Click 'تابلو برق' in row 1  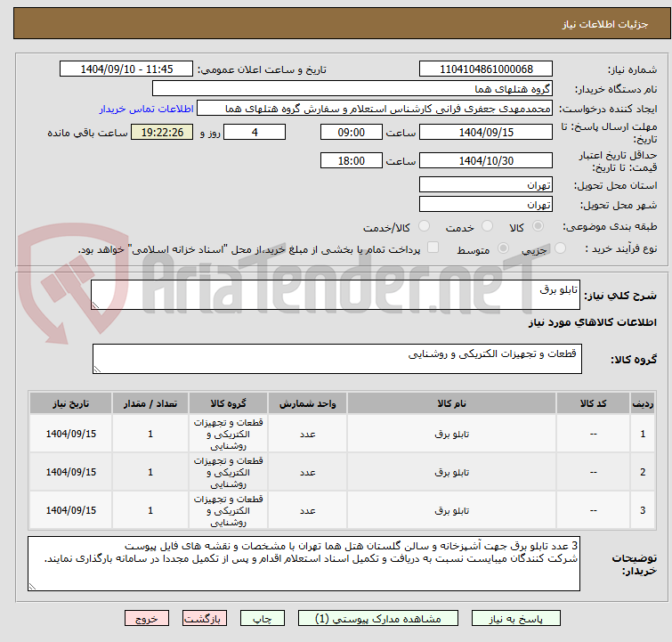click(452, 434)
